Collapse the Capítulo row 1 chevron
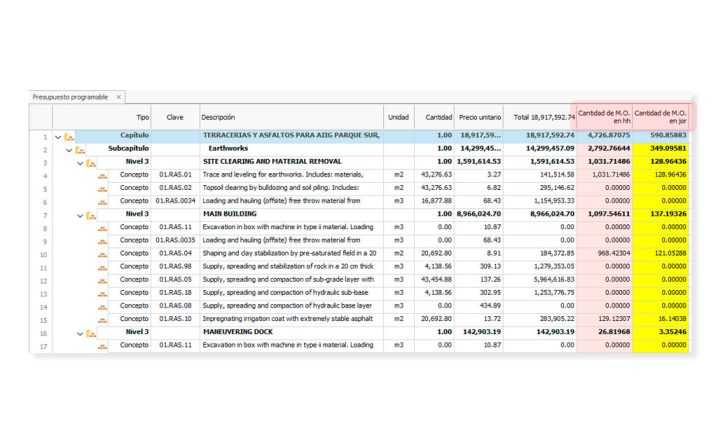 point(58,137)
